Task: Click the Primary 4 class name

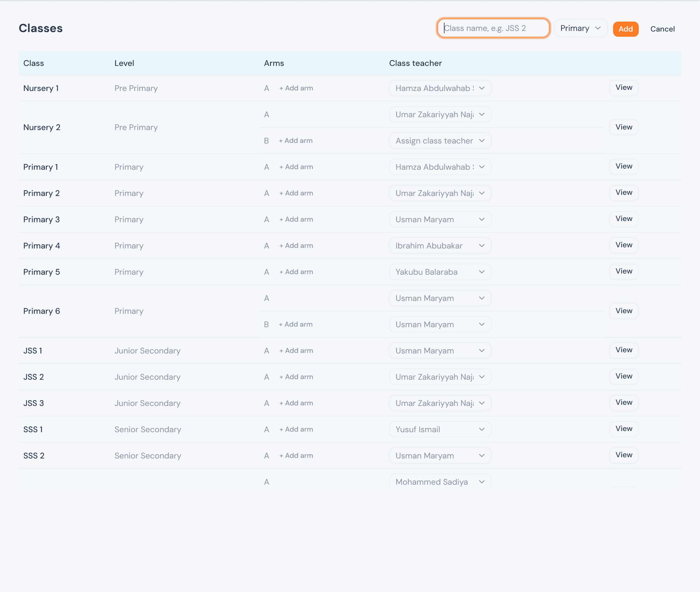Action: click(42, 246)
